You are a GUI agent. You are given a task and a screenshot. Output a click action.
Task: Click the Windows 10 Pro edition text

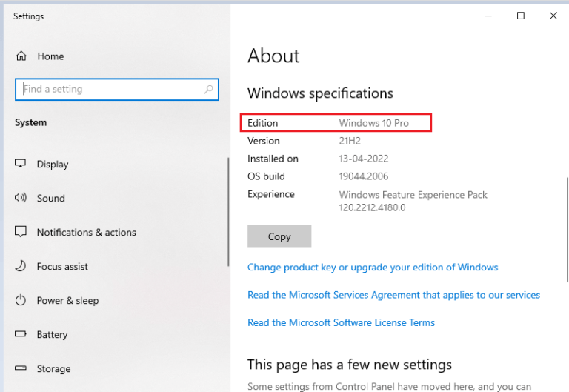coord(373,123)
